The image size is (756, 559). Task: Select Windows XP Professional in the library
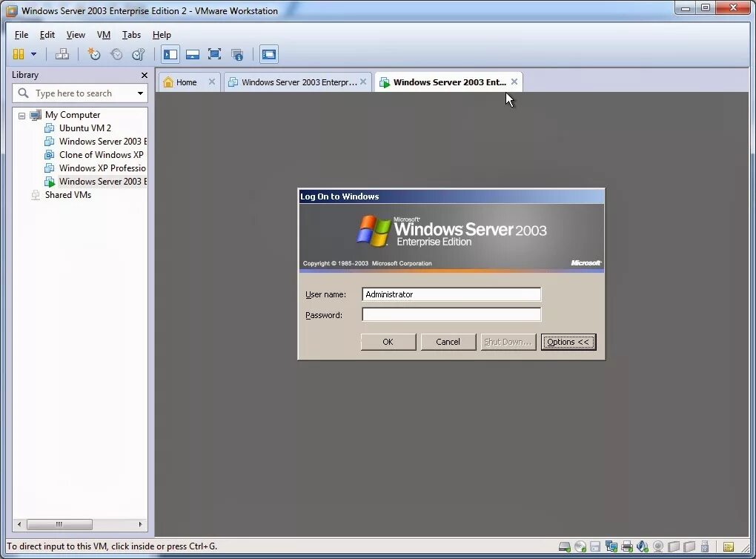tap(102, 168)
